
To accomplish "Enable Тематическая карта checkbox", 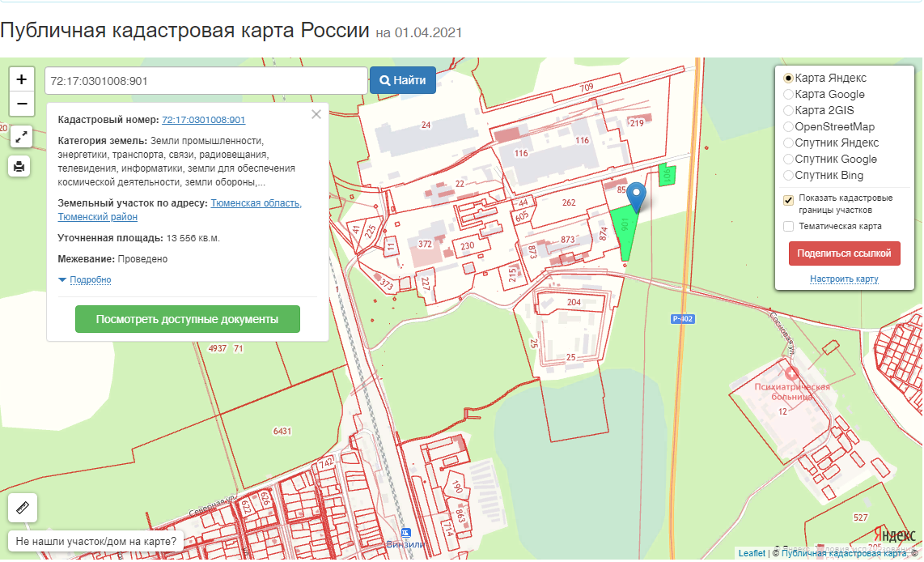I will click(788, 227).
